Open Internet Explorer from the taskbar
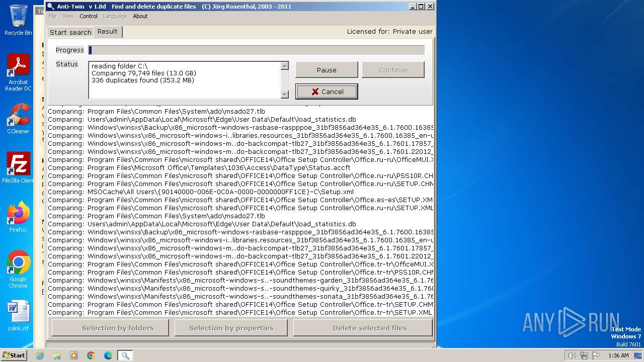Image resolution: width=644 pixels, height=362 pixels. 40,355
